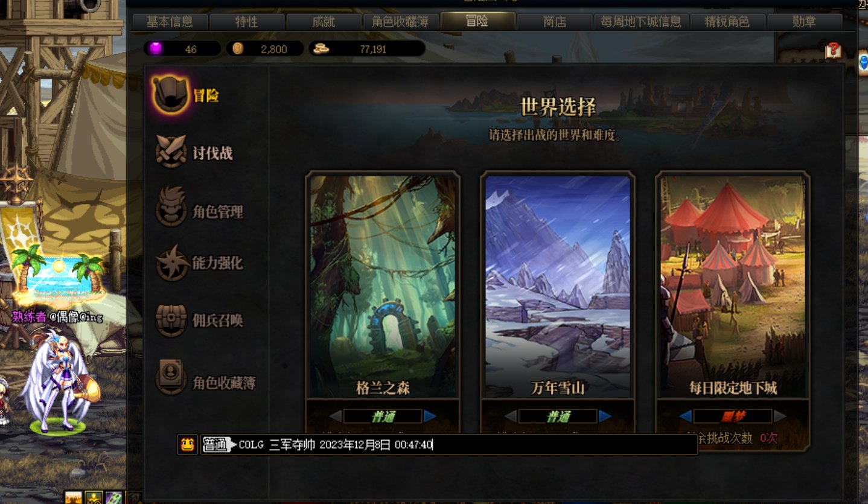Open 角色收藏簿 collection book sidebar icon
Screen dimensions: 868x504
click(x=171, y=377)
